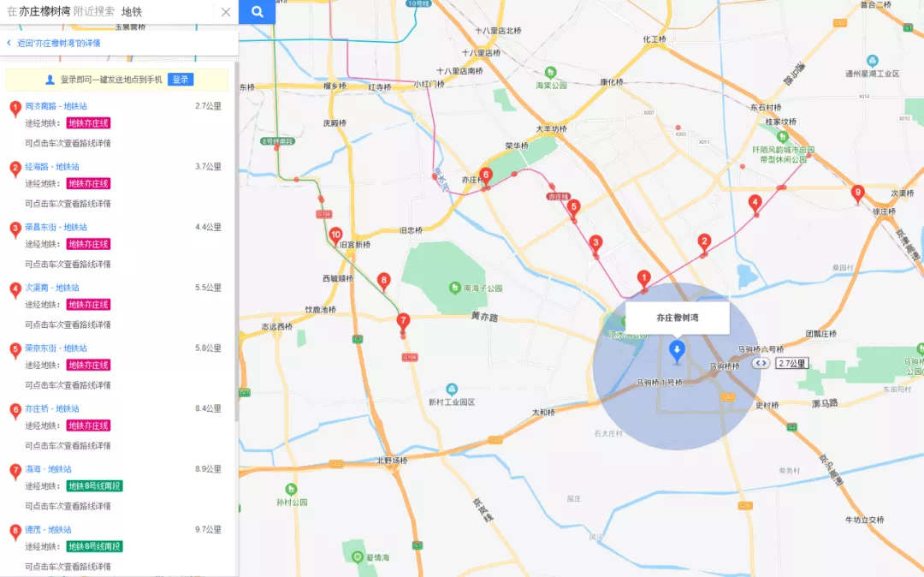924x577 pixels.
Task: Click the search radius resize handle
Action: [x=760, y=363]
